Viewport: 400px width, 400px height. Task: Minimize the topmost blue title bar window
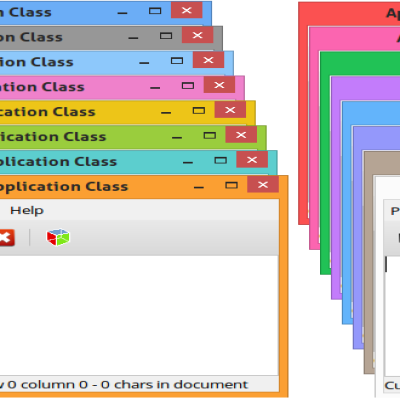(x=122, y=13)
